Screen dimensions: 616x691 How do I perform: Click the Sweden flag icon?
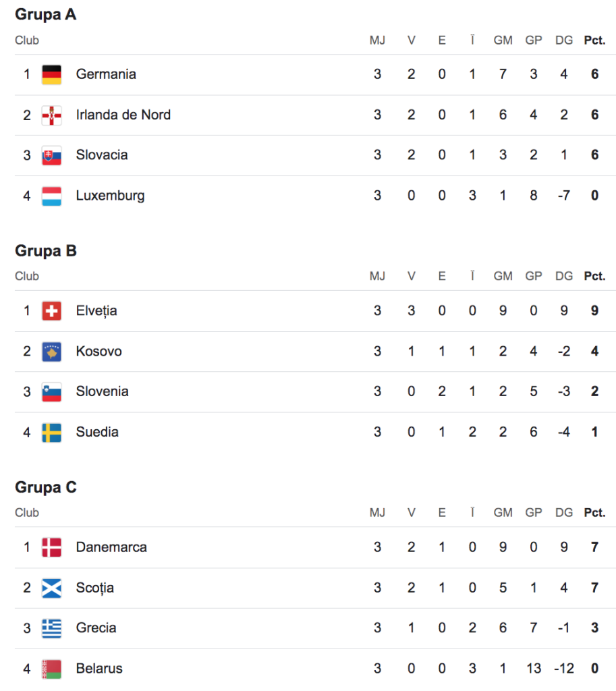point(51,433)
